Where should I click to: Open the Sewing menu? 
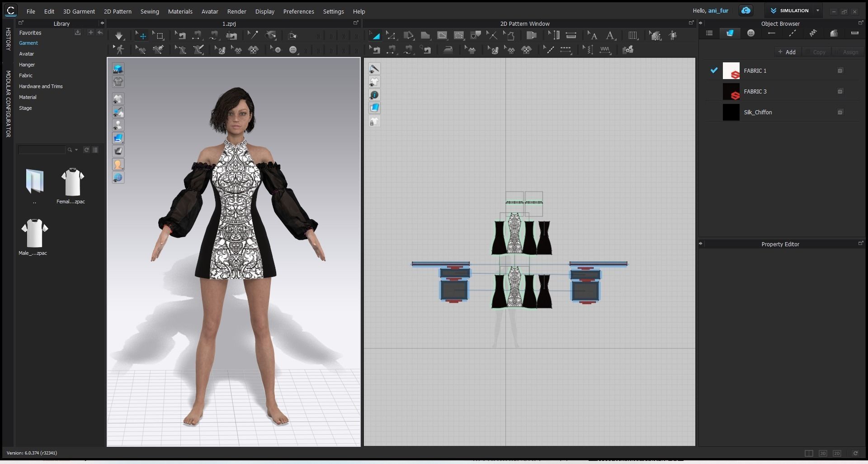point(150,11)
